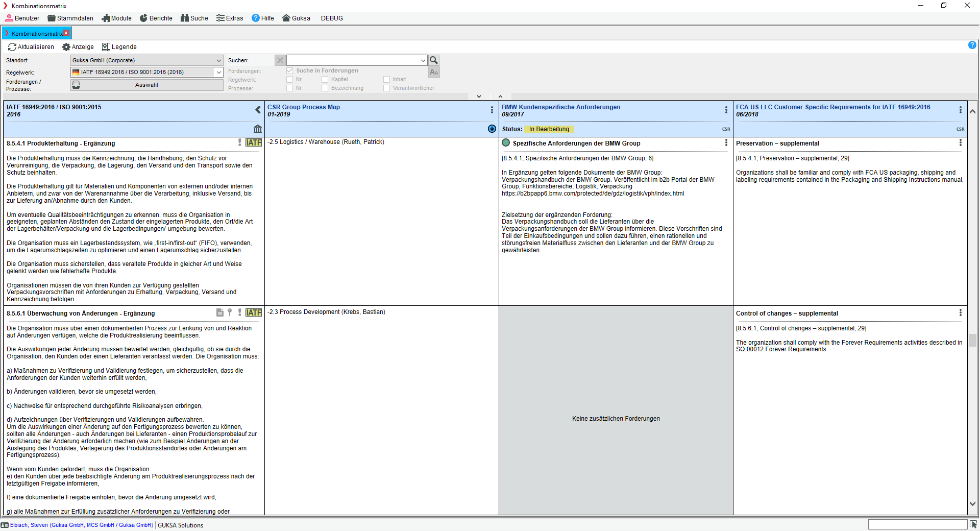Toggle Kapitel checkbox
This screenshot has width=980, height=531.
point(325,79)
